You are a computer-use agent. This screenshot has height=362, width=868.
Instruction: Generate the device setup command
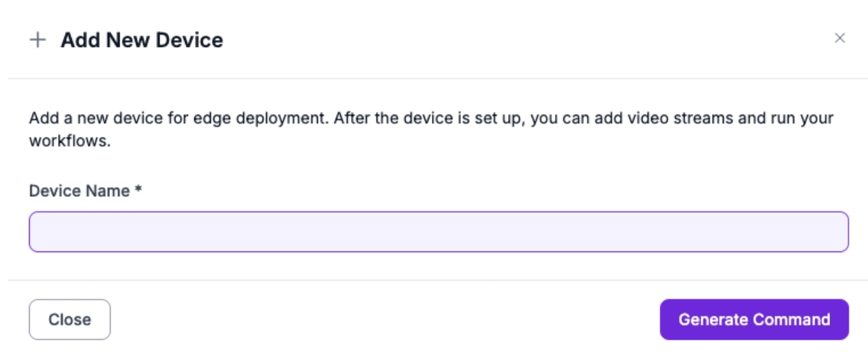point(753,320)
